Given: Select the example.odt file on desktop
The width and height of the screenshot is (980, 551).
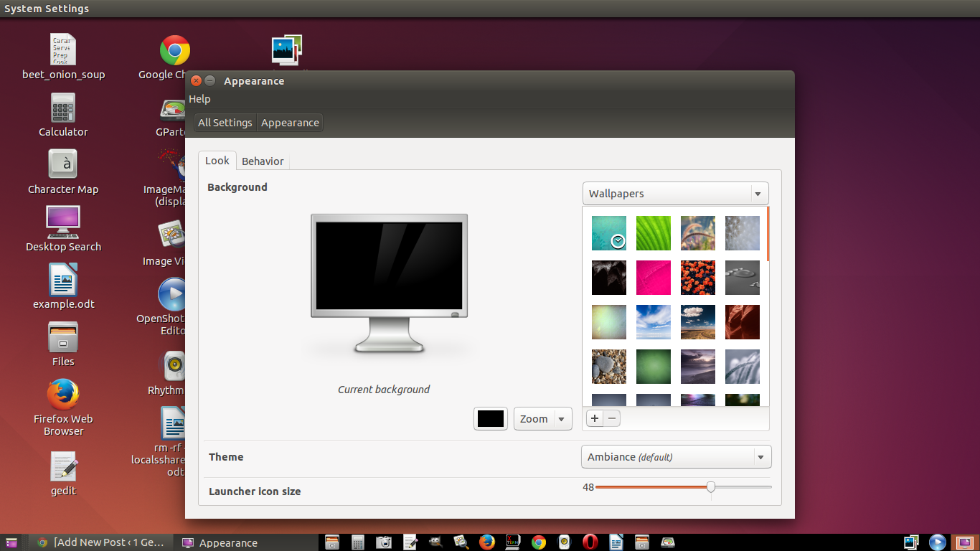Looking at the screenshot, I should point(63,287).
